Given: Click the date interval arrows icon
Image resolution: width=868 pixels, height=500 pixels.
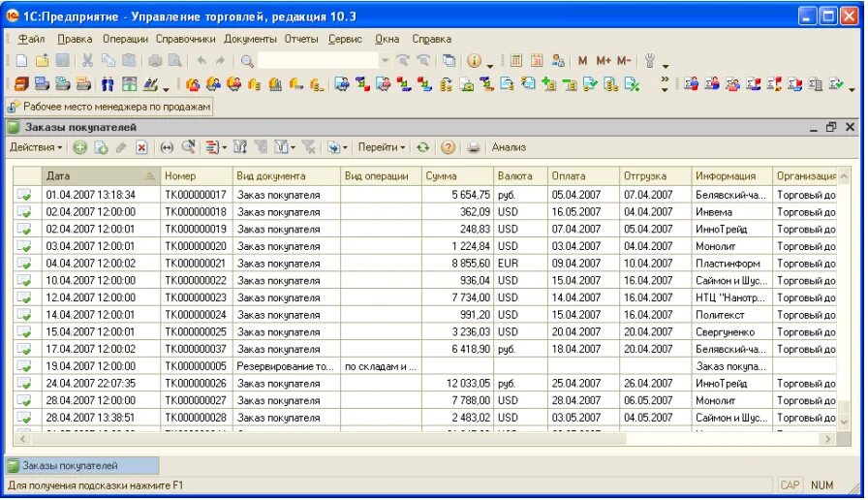Looking at the screenshot, I should click(167, 147).
